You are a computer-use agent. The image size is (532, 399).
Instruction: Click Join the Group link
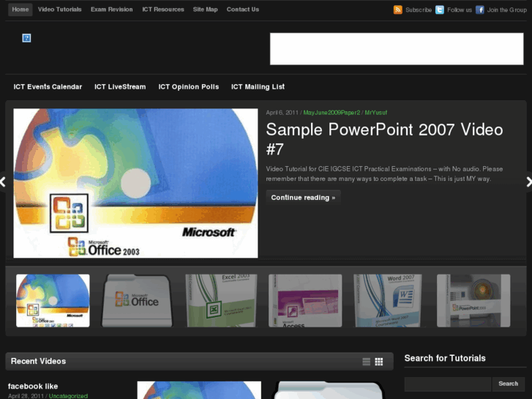point(507,10)
